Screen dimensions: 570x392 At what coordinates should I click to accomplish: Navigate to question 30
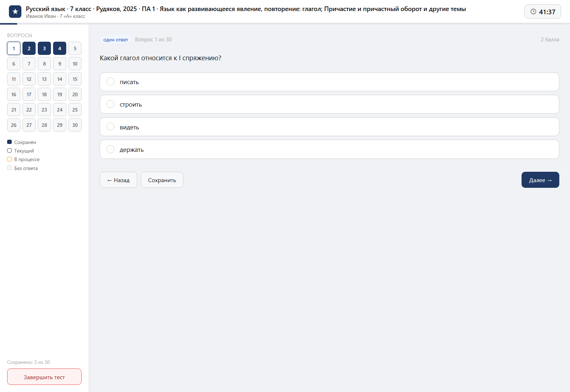(x=75, y=125)
